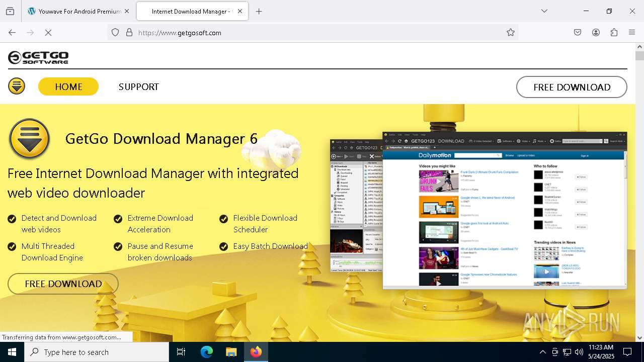
Task: Select GetGo Download Manager 6 heading
Action: [x=162, y=138]
